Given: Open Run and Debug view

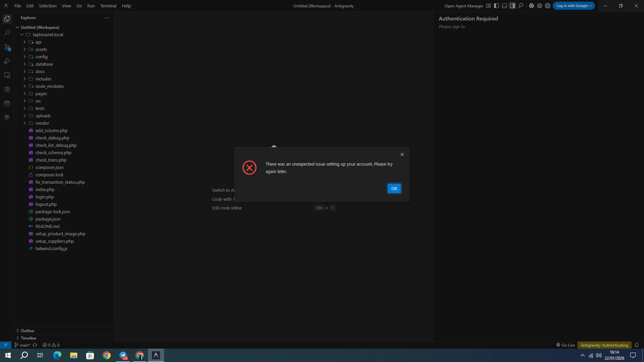Looking at the screenshot, I should 7,61.
